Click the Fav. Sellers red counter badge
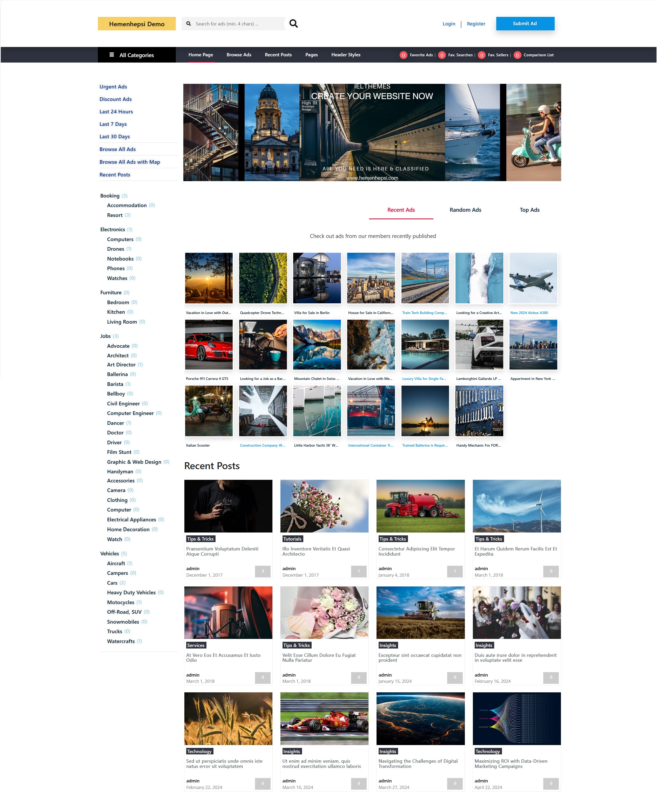This screenshot has height=812, width=657. pyautogui.click(x=481, y=55)
